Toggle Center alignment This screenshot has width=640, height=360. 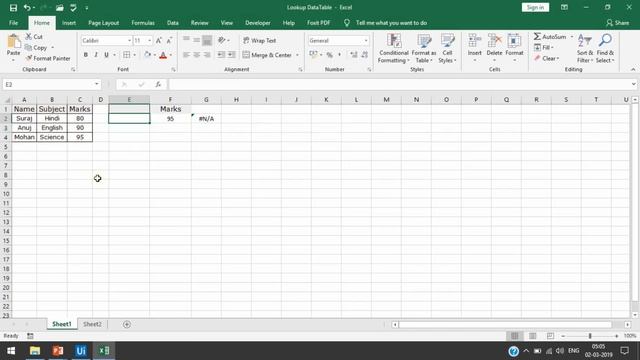coord(197,55)
